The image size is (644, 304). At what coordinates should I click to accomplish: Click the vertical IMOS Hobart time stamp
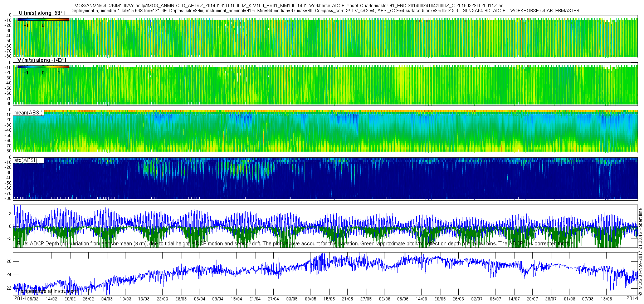pos(640,252)
